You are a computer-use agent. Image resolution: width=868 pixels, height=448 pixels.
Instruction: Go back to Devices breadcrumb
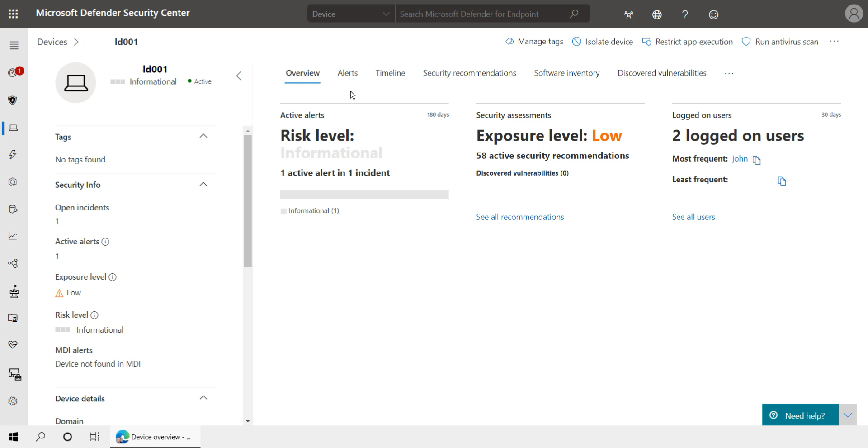[x=52, y=42]
